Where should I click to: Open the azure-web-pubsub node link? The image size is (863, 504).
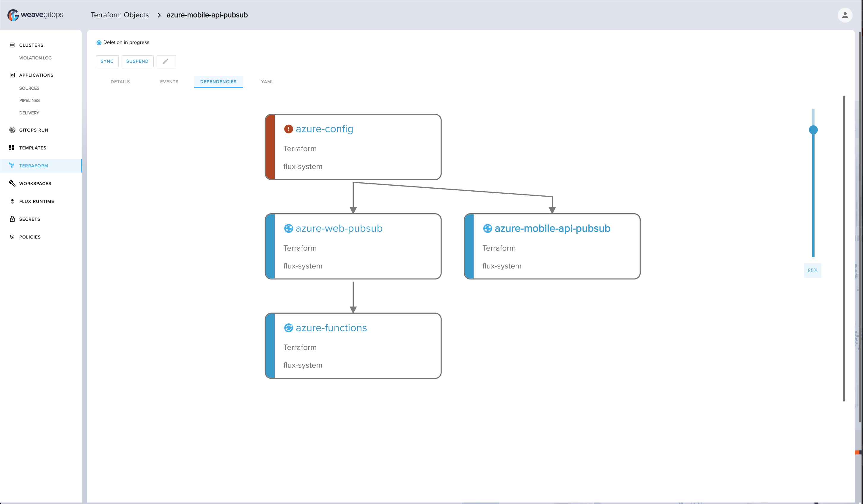[339, 228]
